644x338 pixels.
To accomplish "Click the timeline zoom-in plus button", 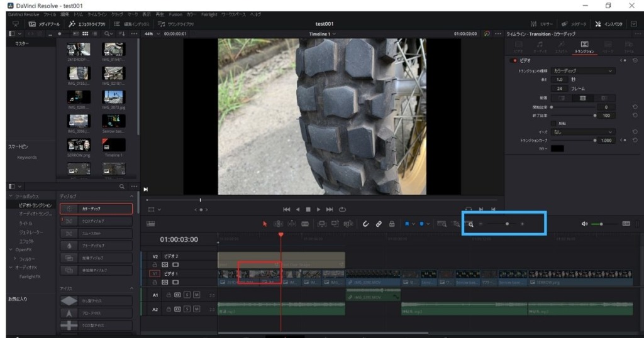I will [x=522, y=224].
